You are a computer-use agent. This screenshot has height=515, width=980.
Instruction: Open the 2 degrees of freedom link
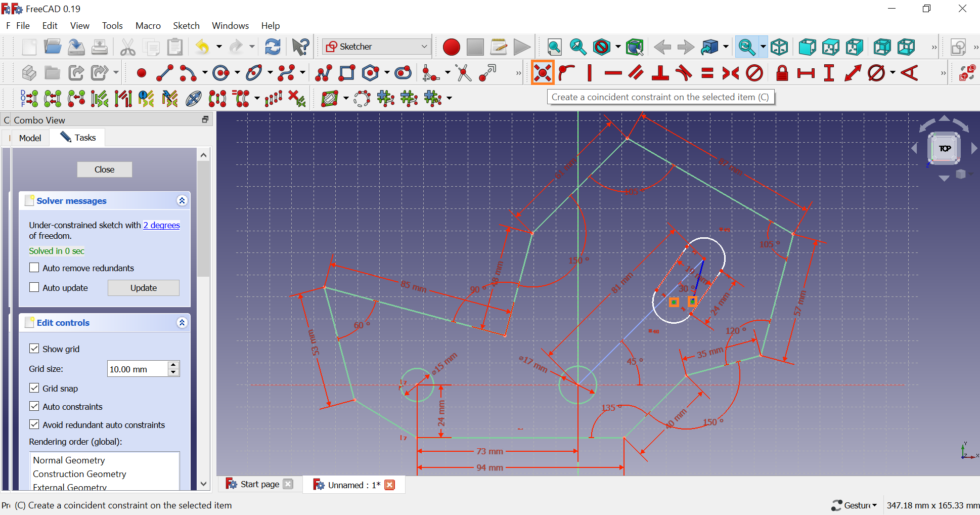click(161, 225)
